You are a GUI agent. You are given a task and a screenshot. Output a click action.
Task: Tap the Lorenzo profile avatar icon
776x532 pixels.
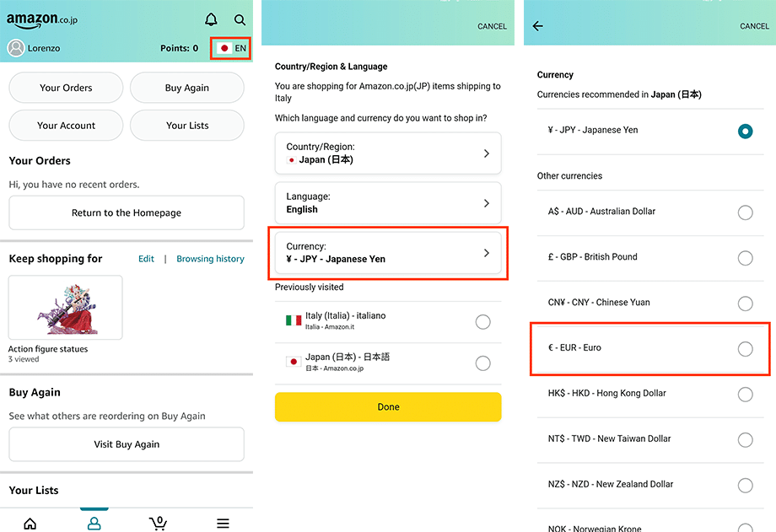(x=16, y=48)
